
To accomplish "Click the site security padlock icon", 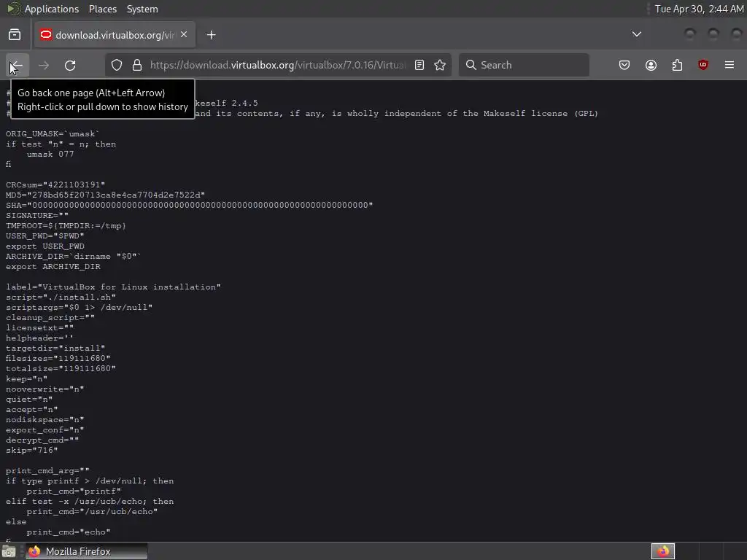I will (x=137, y=65).
